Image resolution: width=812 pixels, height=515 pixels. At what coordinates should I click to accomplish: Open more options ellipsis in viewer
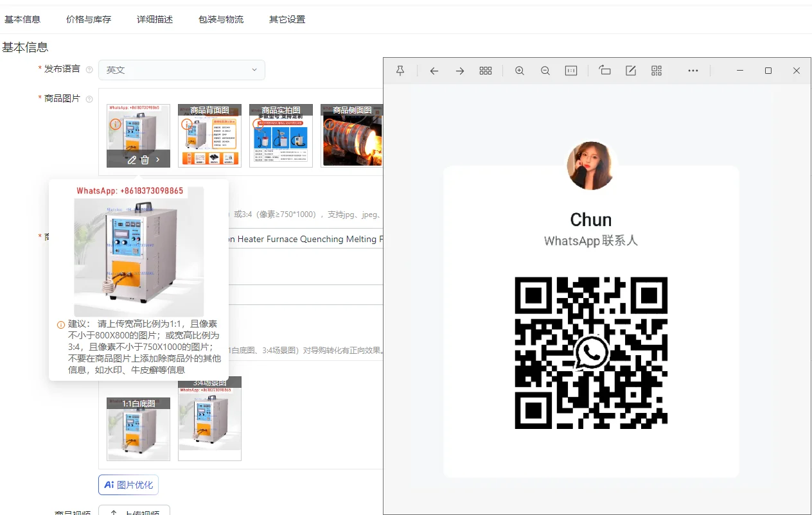693,71
